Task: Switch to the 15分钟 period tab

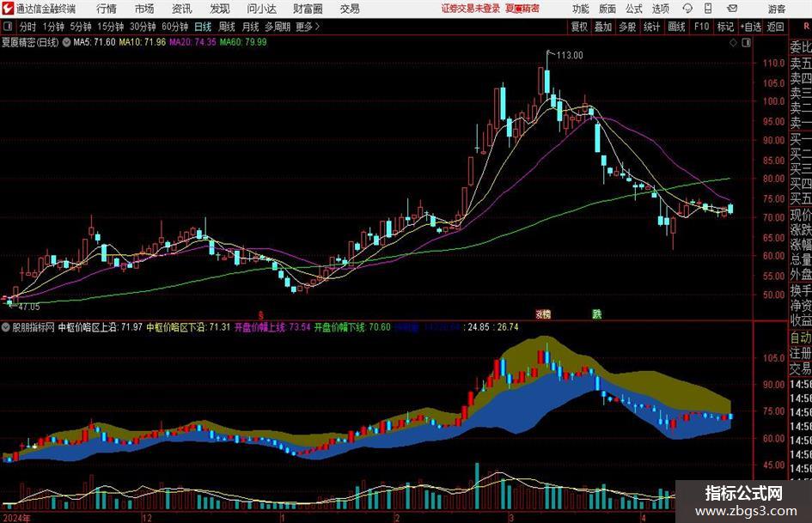Action: tap(111, 27)
